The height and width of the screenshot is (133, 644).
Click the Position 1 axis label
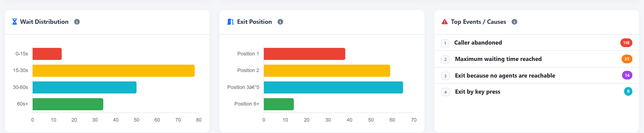tap(248, 54)
